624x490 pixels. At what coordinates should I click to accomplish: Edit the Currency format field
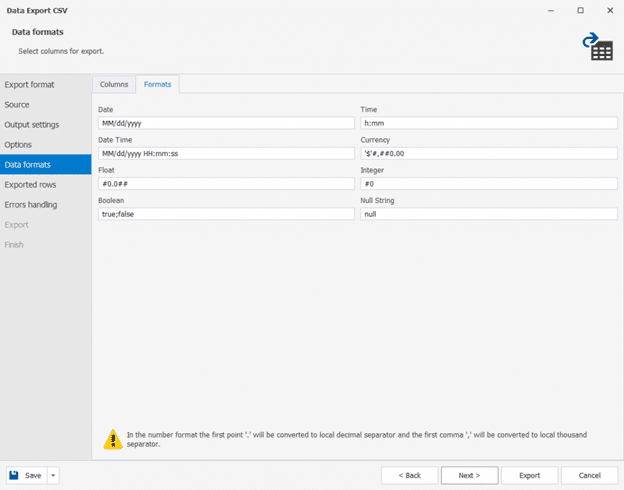pyautogui.click(x=488, y=154)
